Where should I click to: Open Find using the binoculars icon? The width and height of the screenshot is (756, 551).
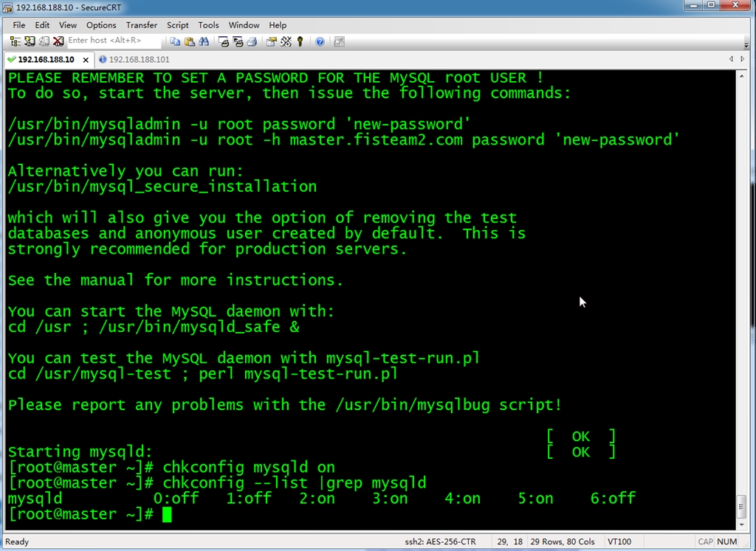pos(204,41)
